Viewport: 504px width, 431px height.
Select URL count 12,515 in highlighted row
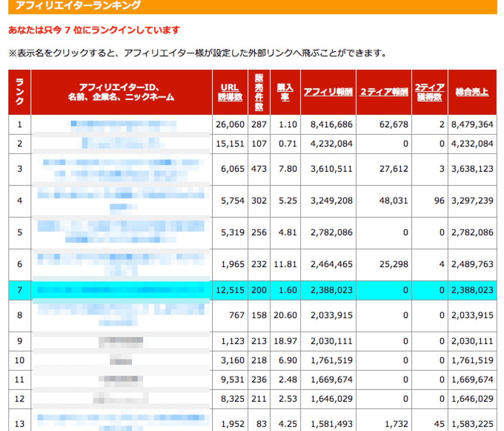tap(230, 290)
